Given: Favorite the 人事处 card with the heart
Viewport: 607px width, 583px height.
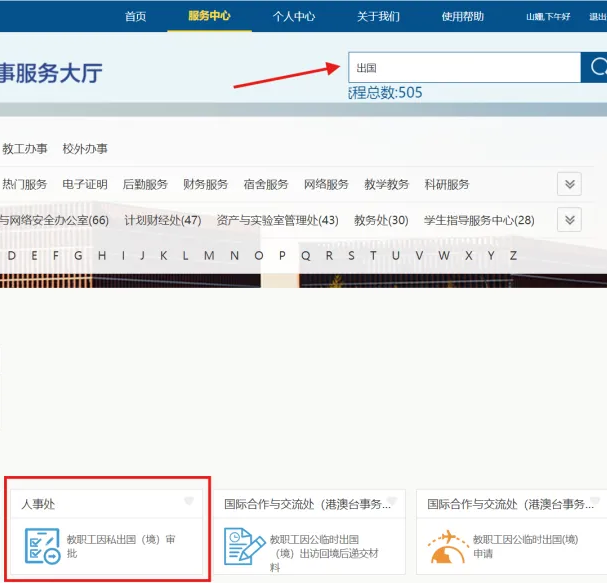Looking at the screenshot, I should 188,501.
